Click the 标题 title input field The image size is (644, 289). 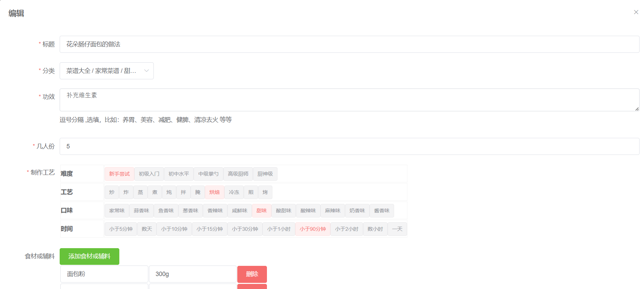point(349,44)
